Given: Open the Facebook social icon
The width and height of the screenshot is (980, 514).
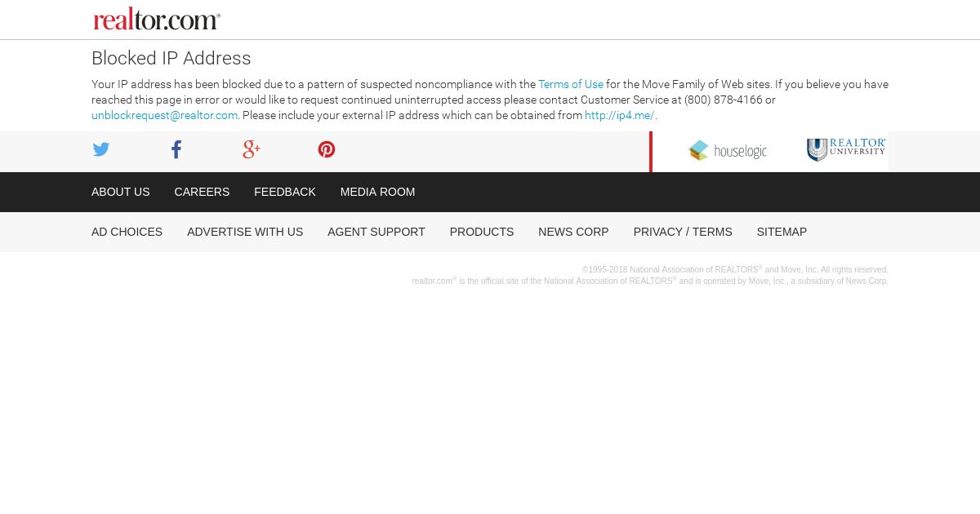Looking at the screenshot, I should (176, 149).
